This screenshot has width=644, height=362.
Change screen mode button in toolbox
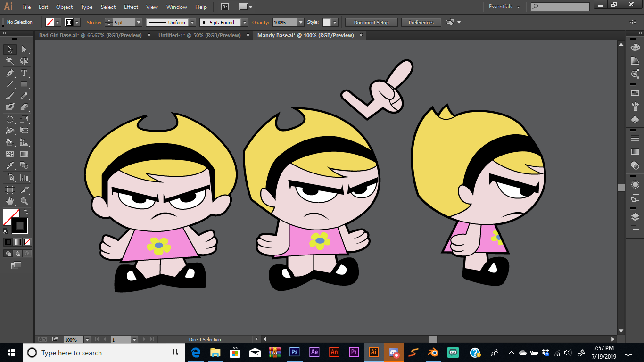pyautogui.click(x=17, y=266)
